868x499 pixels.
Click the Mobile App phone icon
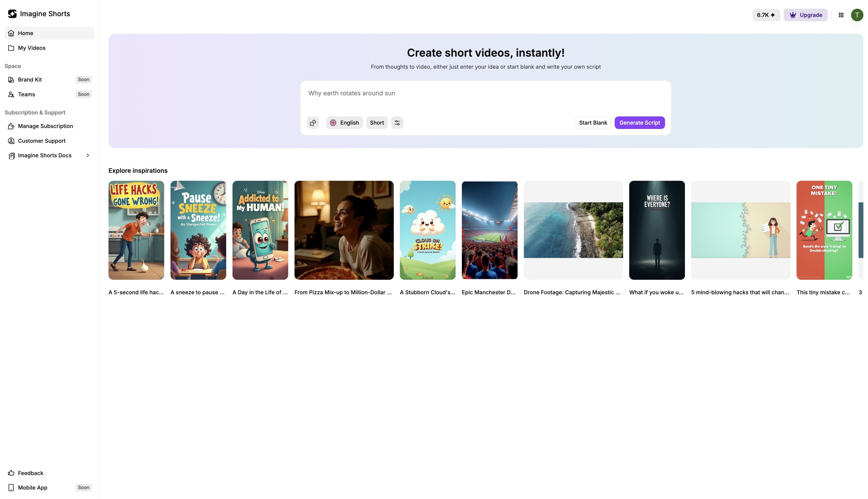11,488
